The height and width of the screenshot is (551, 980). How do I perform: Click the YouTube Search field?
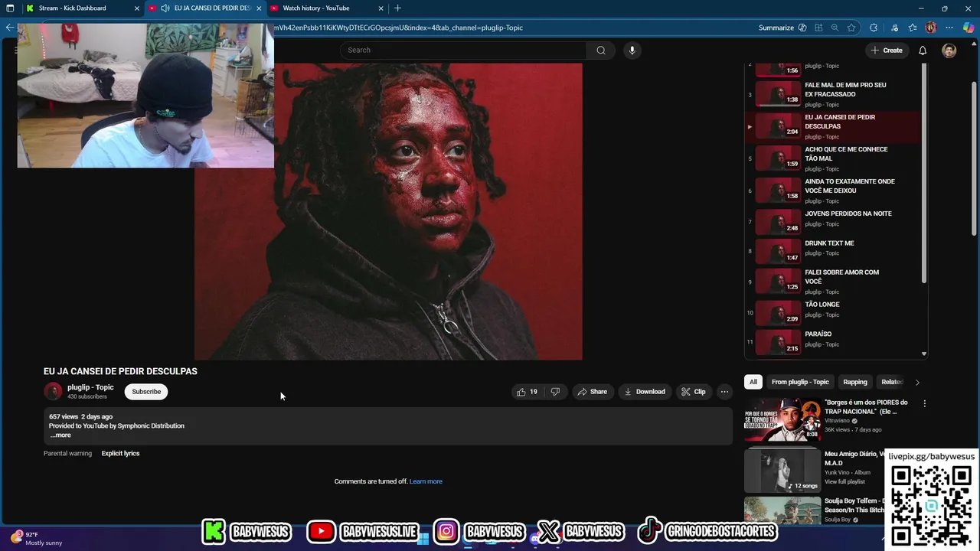click(463, 50)
